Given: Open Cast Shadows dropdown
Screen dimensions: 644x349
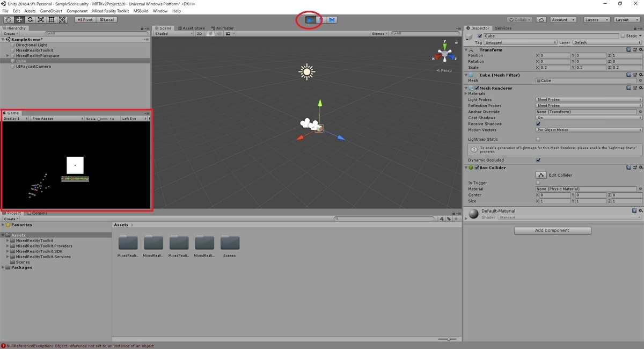Looking at the screenshot, I should click(x=589, y=118).
